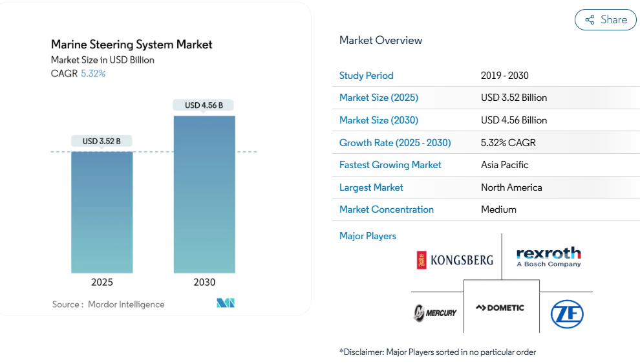This screenshot has width=640, height=364.
Task: Click the USD 3.52 B bar label
Action: 101,141
